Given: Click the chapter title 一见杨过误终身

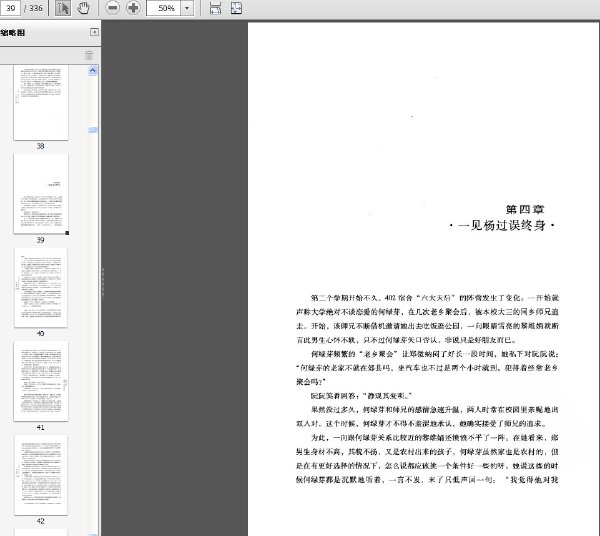Looking at the screenshot, I should coord(502,226).
